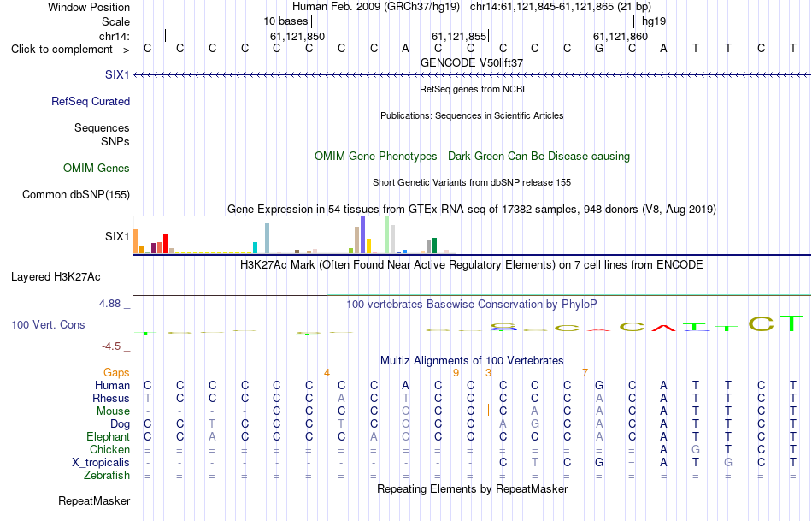Select the Mouse species label
Viewport: 812px width, 521px height.
click(x=113, y=411)
